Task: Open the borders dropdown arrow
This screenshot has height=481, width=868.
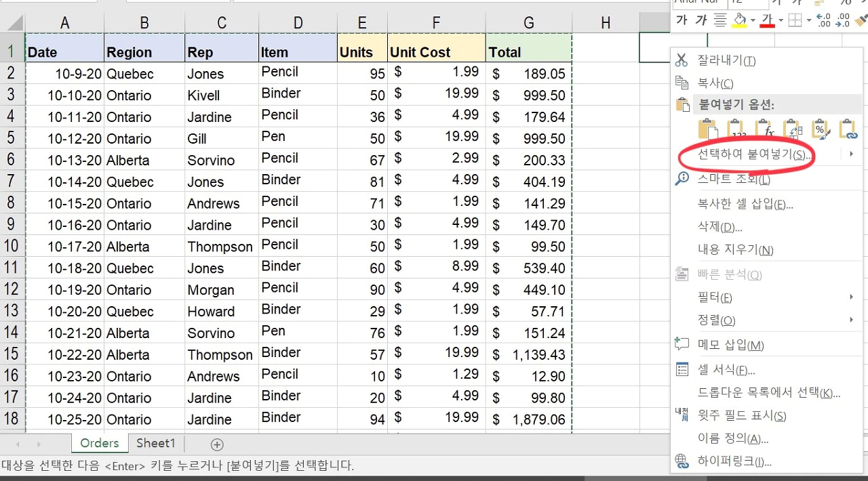Action: [808, 20]
